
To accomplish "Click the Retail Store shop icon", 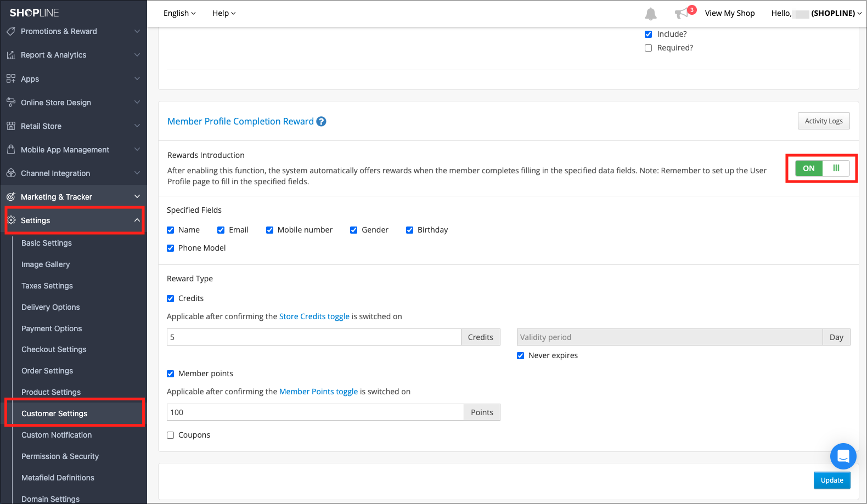I will tap(11, 126).
